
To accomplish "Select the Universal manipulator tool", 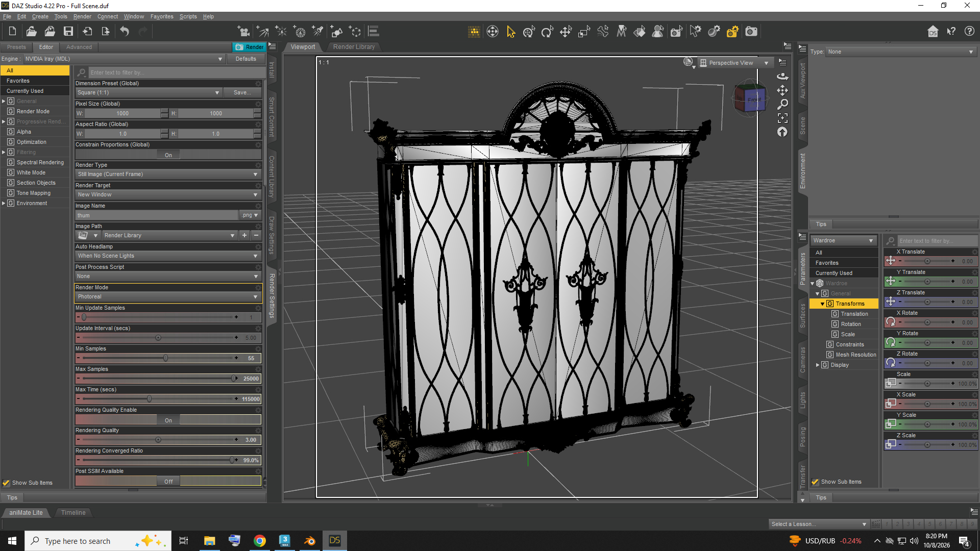I will 529,32.
